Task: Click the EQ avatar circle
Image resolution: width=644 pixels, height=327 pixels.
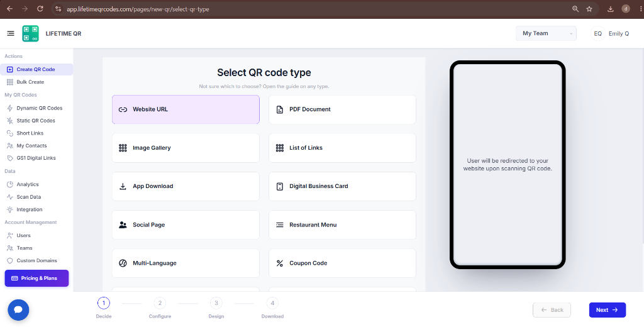Action: click(597, 34)
